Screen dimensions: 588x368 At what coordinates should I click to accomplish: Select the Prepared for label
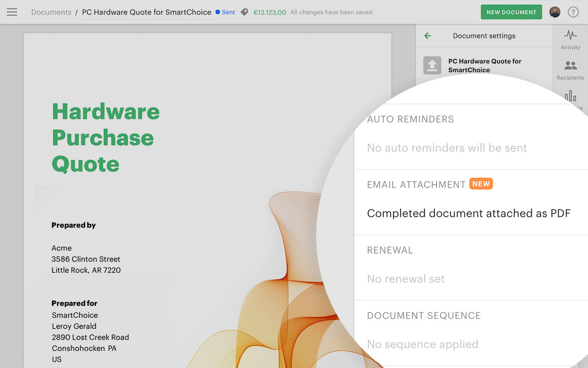pos(74,303)
